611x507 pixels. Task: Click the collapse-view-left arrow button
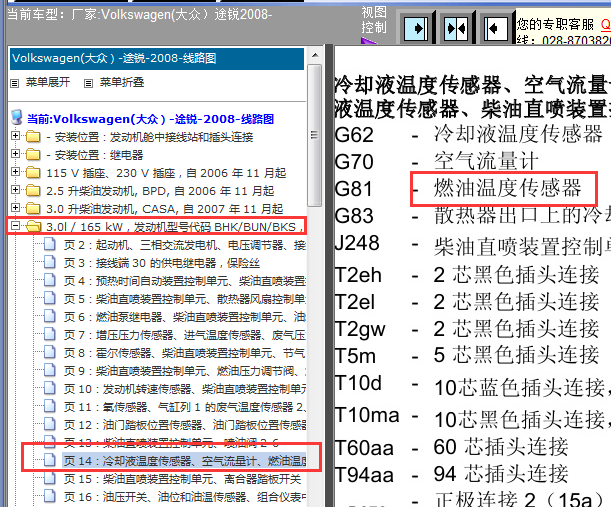496,26
